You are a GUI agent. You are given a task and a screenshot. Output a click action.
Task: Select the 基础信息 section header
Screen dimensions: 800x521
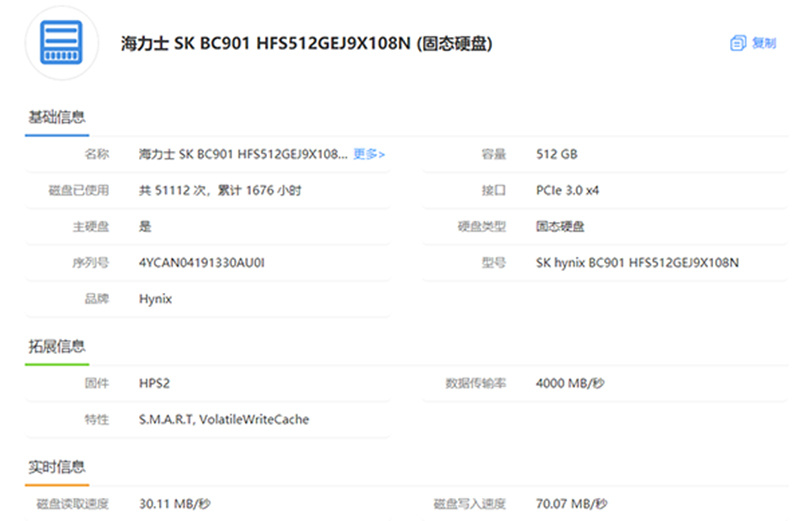[57, 117]
